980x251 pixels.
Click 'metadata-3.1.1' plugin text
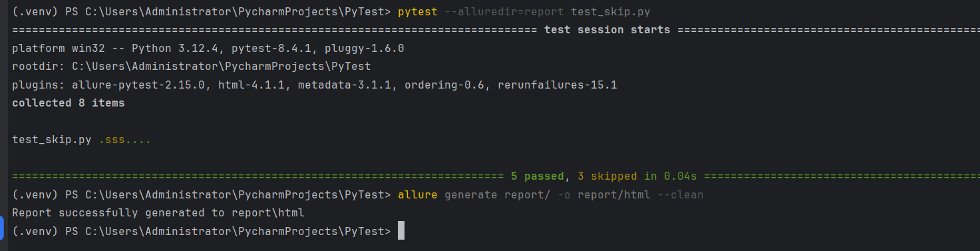pyautogui.click(x=345, y=85)
